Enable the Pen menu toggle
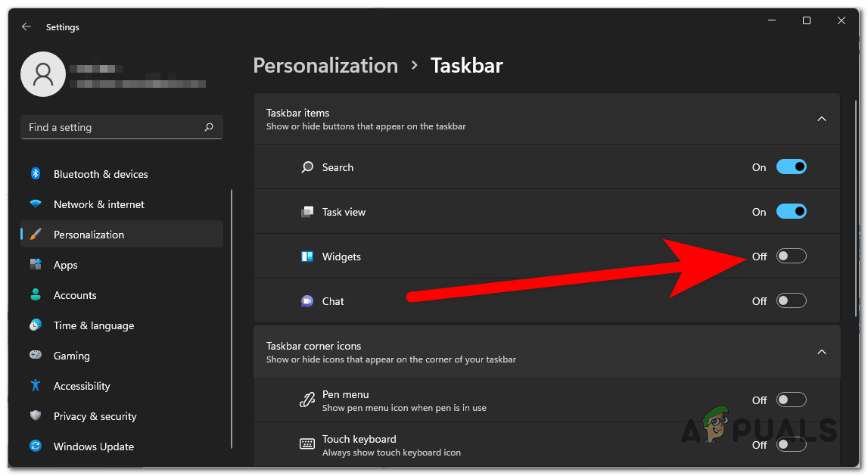Image resolution: width=868 pixels, height=476 pixels. [791, 400]
